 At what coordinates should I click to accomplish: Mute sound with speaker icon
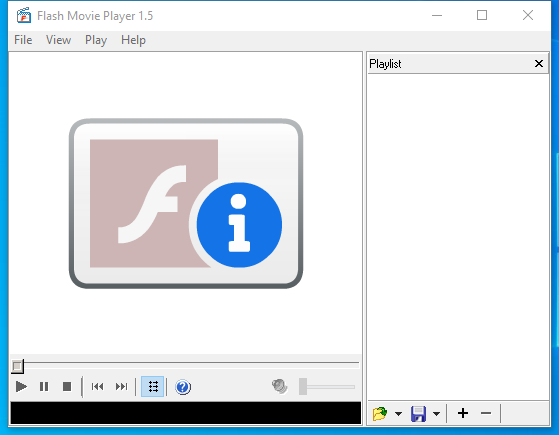[280, 386]
